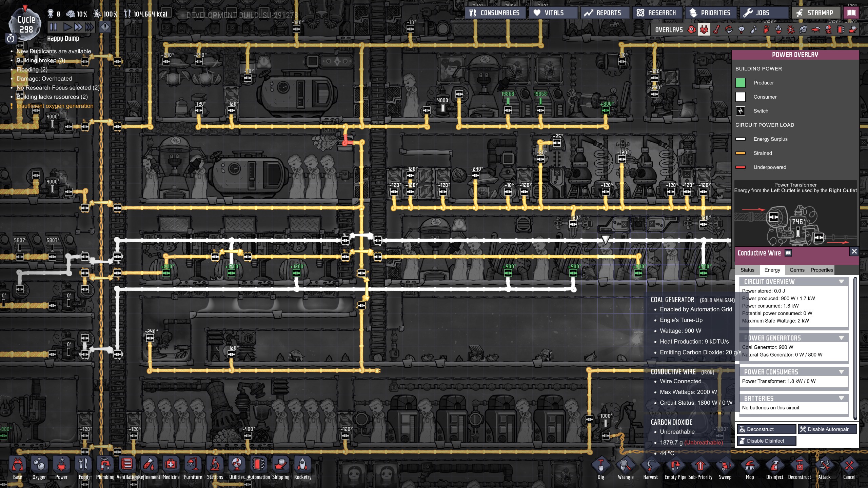Open the Jobs menu
The image size is (868, 488).
tap(764, 13)
